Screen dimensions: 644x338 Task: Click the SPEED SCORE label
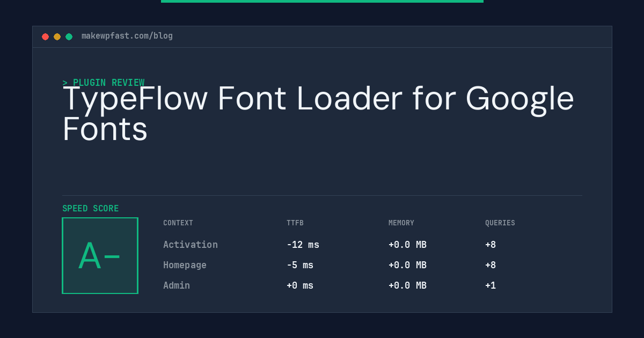91,209
